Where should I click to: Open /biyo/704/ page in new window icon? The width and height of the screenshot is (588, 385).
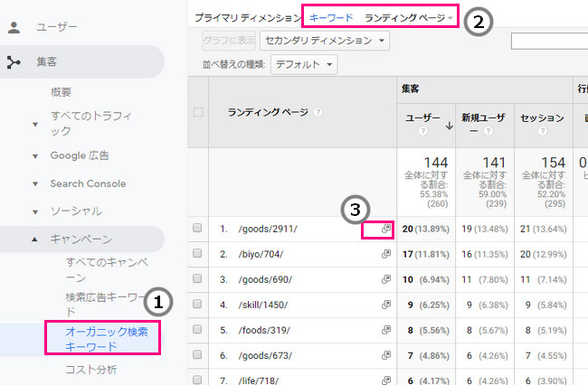pyautogui.click(x=386, y=255)
